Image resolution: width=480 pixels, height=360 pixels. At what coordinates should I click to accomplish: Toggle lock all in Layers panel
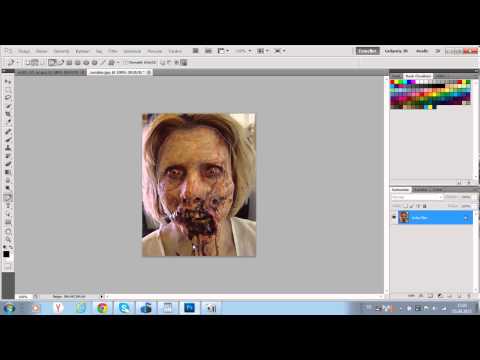pyautogui.click(x=424, y=206)
